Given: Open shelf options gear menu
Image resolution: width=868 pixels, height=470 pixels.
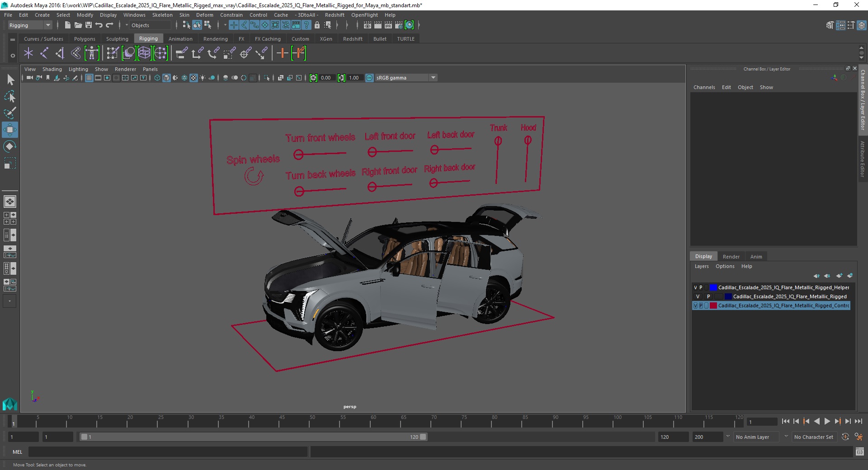Looking at the screenshot, I should tap(13, 56).
